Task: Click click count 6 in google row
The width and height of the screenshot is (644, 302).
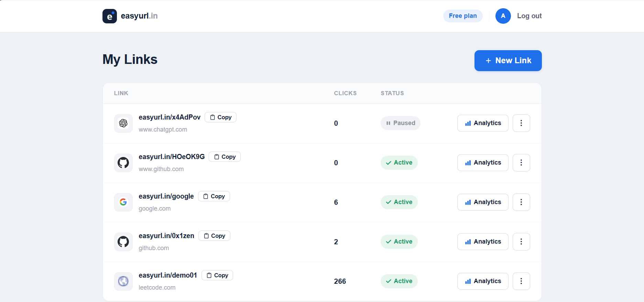Action: pyautogui.click(x=336, y=202)
